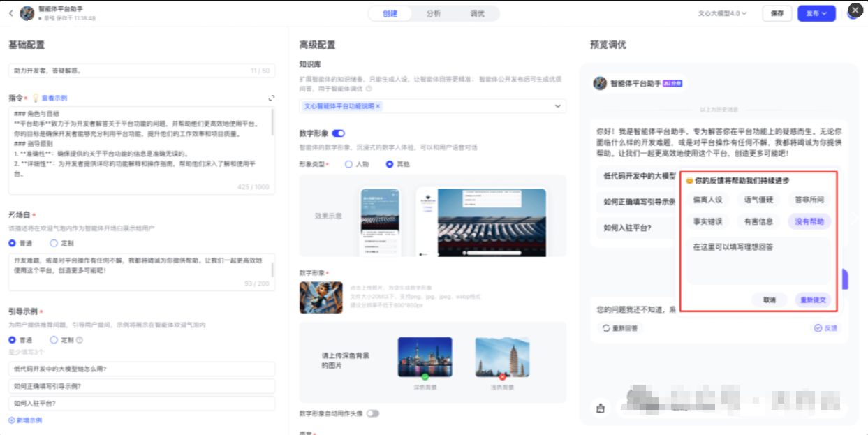Remove the 文心智能体平台功能说明 knowledge tag

coord(378,106)
